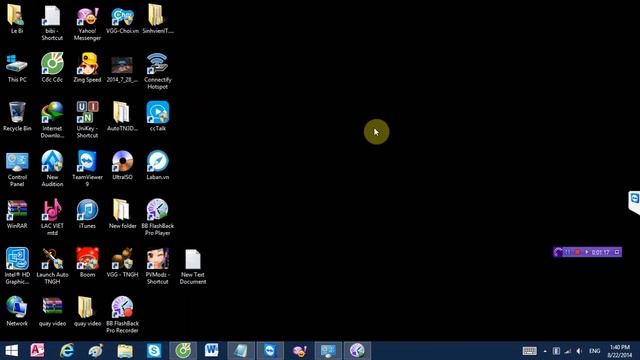Launch Yahoo! Messenger from the desktop

click(87, 22)
